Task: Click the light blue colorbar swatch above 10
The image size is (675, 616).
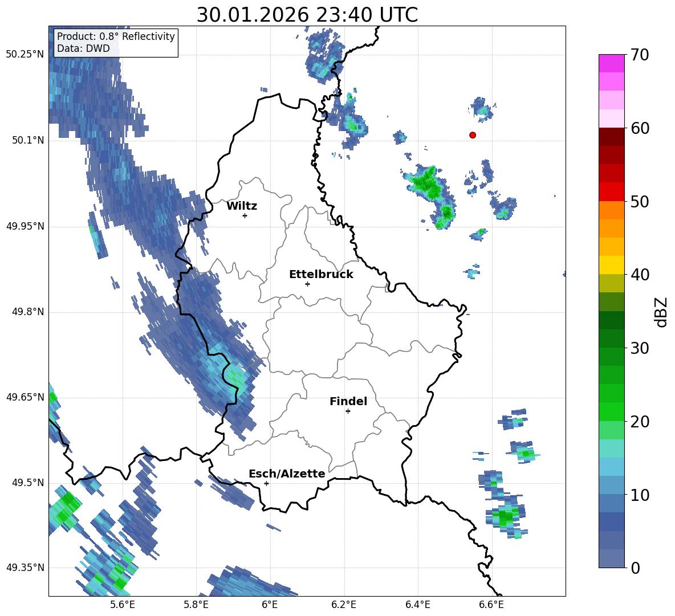Action: click(x=611, y=485)
